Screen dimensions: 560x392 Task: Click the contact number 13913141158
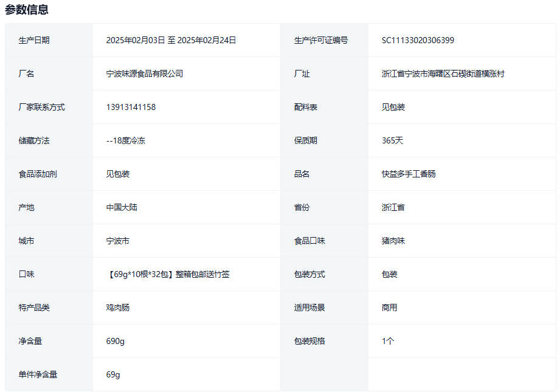pyautogui.click(x=131, y=107)
